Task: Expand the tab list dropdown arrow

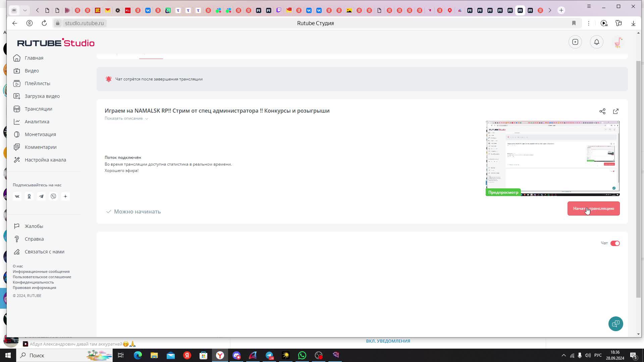Action: point(25,10)
